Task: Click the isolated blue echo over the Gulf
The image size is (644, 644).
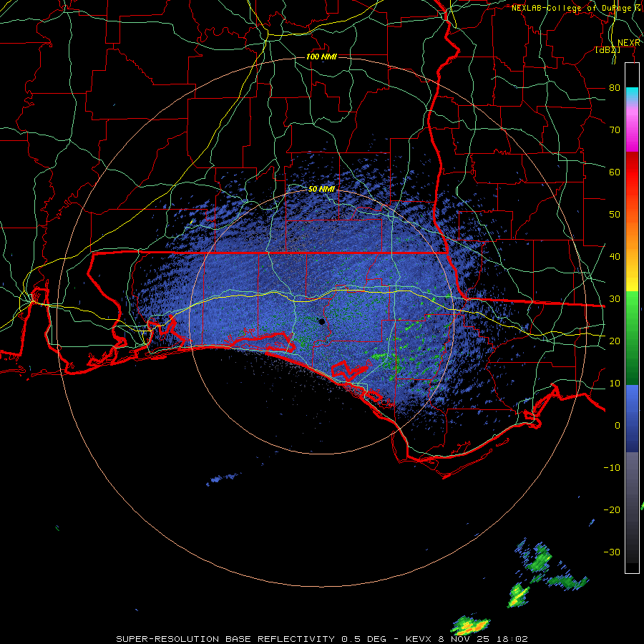Action: 223,479
